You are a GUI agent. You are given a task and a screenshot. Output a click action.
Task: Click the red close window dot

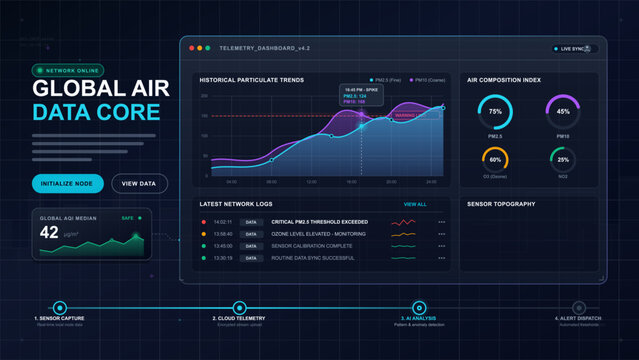click(x=192, y=48)
